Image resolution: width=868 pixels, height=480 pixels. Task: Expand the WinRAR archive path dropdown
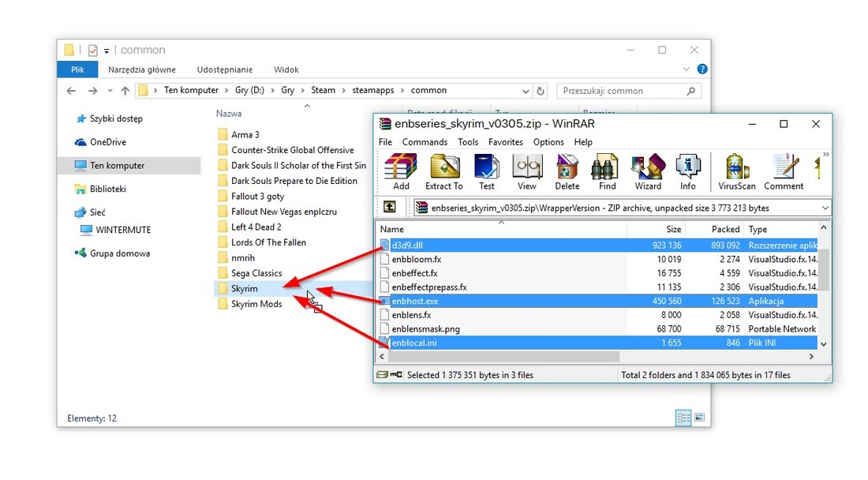[x=825, y=208]
